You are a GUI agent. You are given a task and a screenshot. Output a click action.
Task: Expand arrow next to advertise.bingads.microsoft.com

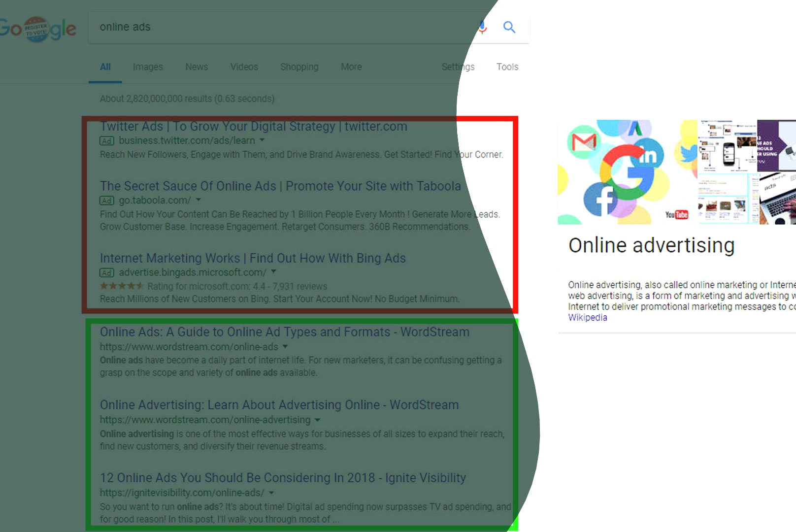click(273, 272)
